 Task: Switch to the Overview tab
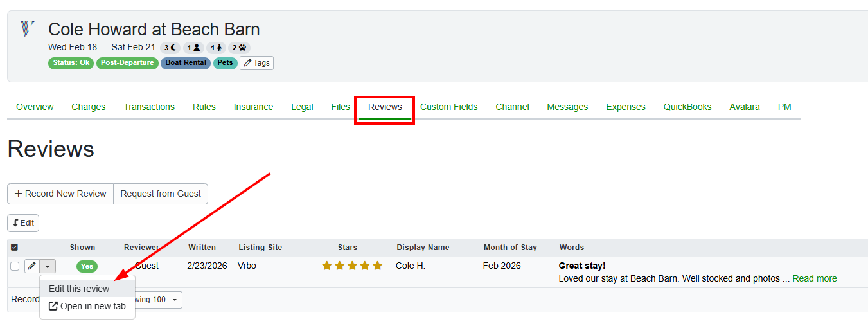pyautogui.click(x=35, y=107)
